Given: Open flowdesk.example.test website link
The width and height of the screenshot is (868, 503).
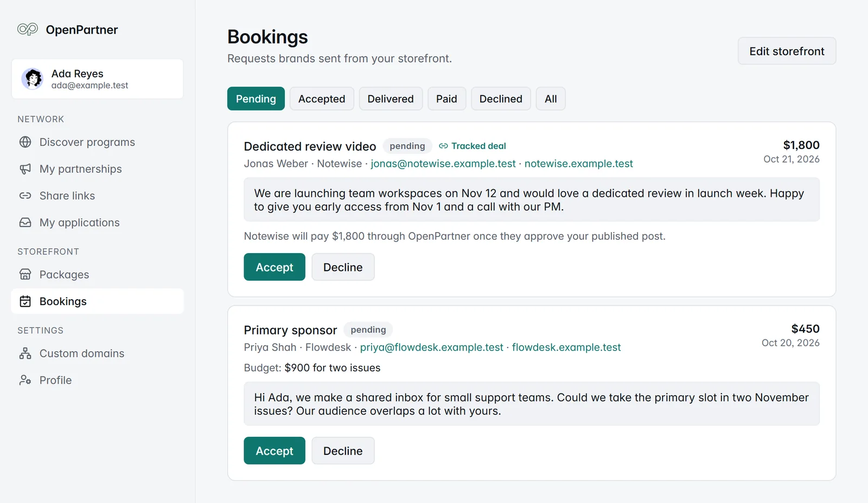Looking at the screenshot, I should 566,347.
